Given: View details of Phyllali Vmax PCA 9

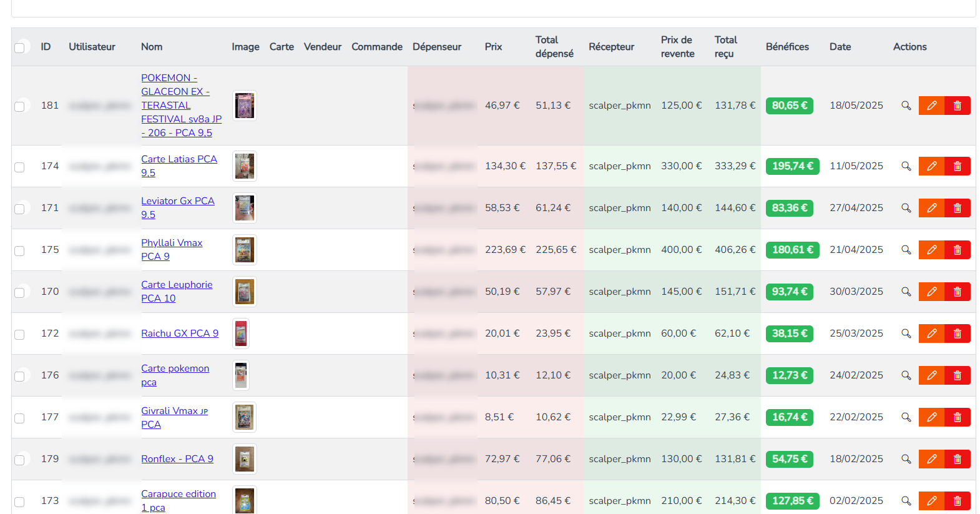Looking at the screenshot, I should click(906, 250).
